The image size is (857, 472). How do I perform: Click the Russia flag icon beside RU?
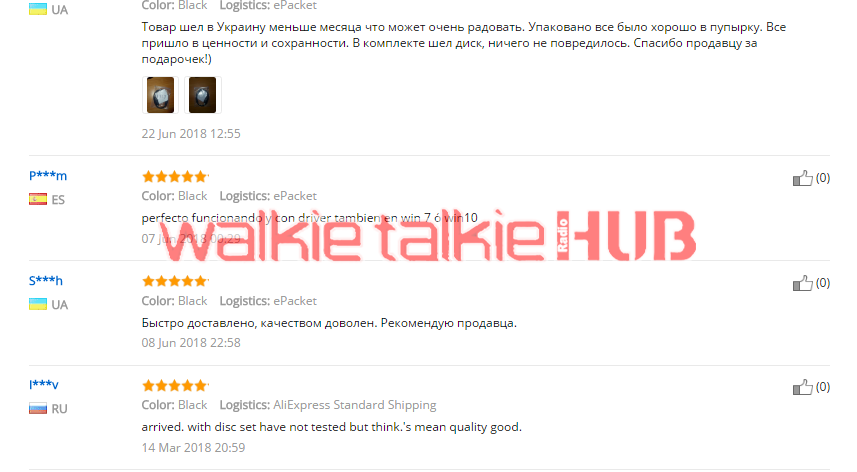38,408
